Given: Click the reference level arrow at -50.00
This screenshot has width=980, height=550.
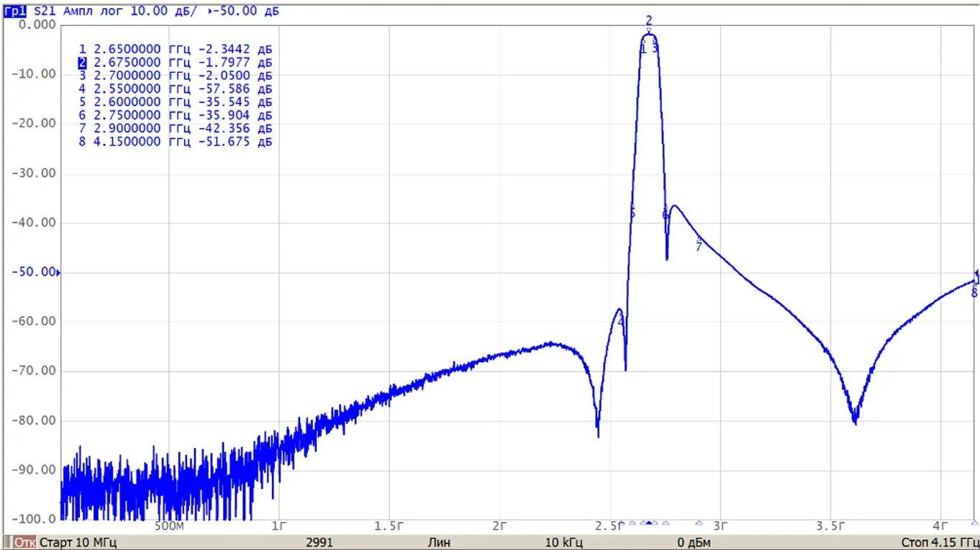Looking at the screenshot, I should [x=59, y=273].
